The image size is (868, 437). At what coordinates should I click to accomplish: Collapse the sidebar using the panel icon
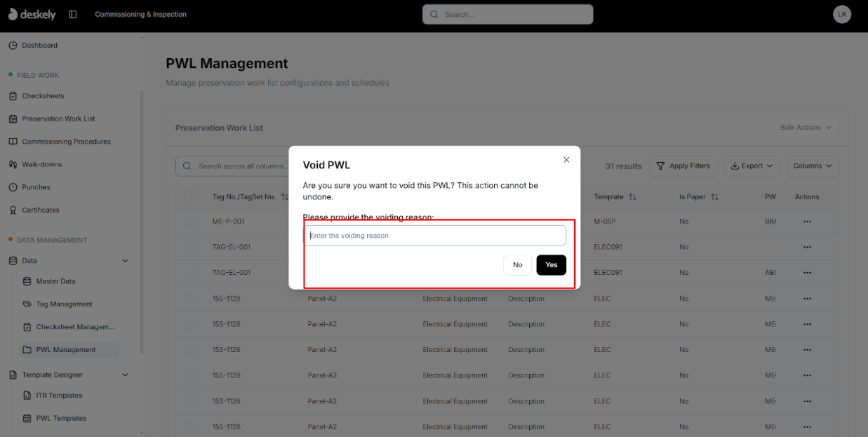[72, 14]
